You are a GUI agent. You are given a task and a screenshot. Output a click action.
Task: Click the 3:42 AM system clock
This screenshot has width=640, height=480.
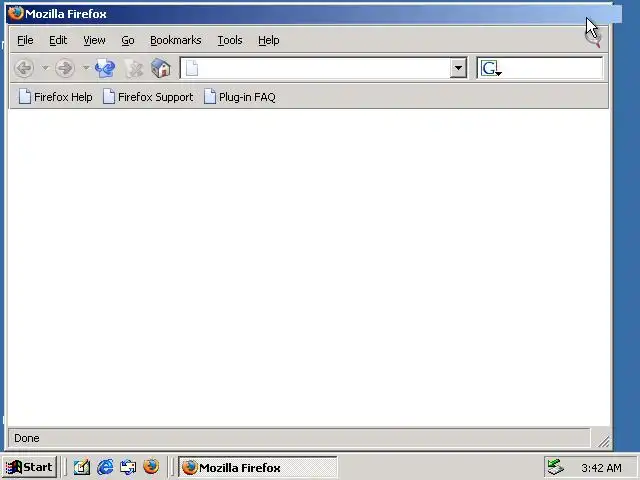601,467
